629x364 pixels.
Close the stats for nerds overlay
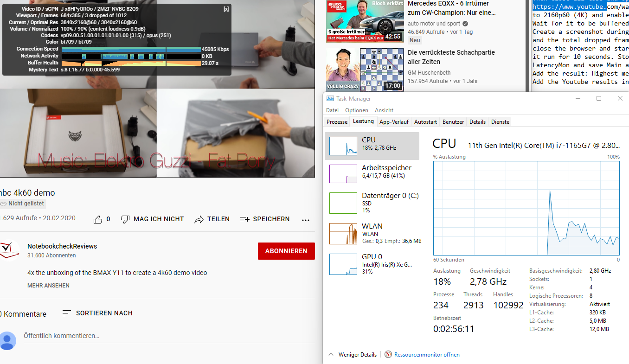226,9
